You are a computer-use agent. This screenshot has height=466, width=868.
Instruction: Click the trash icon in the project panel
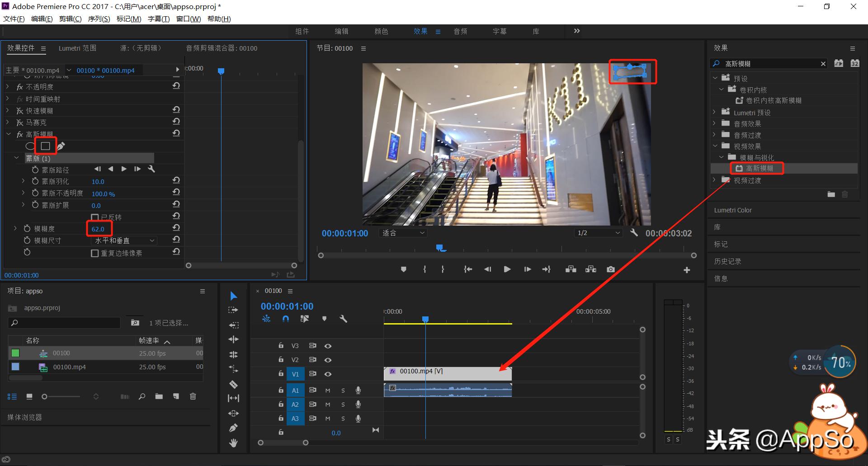point(193,396)
